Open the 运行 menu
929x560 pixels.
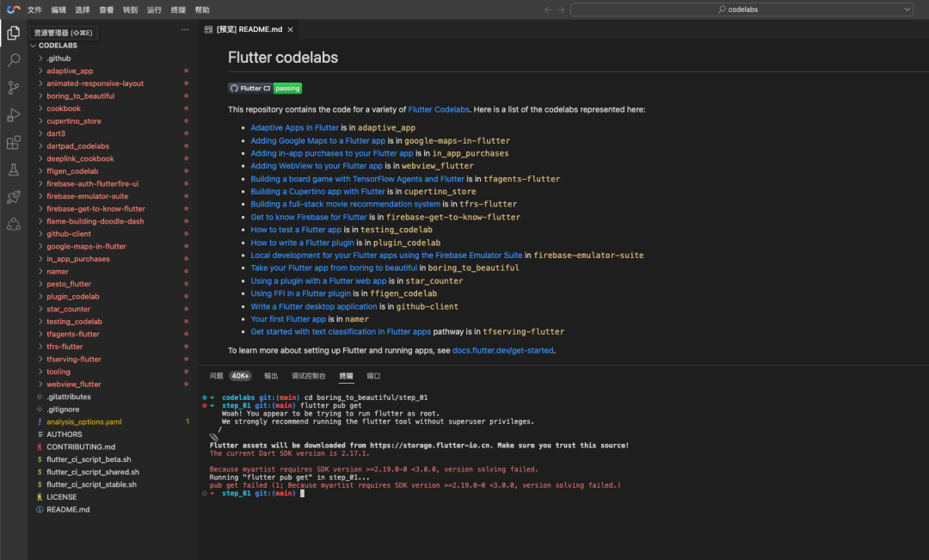point(154,10)
